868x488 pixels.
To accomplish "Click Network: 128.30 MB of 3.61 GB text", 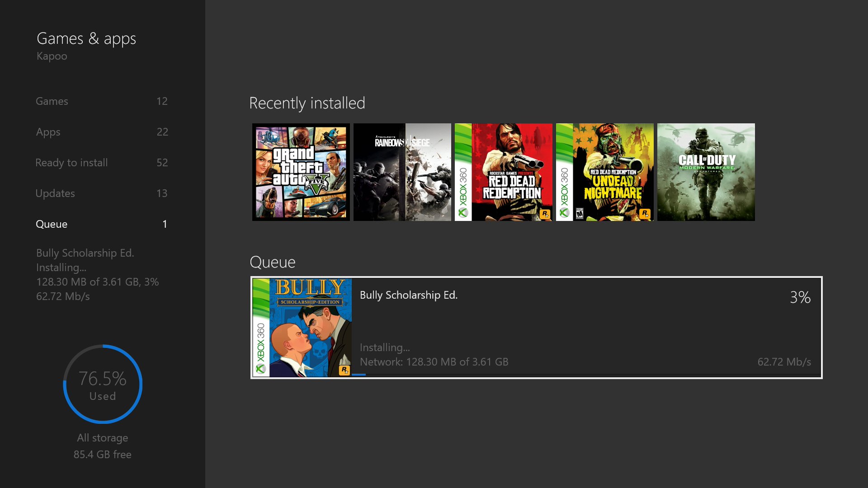I will (x=434, y=362).
